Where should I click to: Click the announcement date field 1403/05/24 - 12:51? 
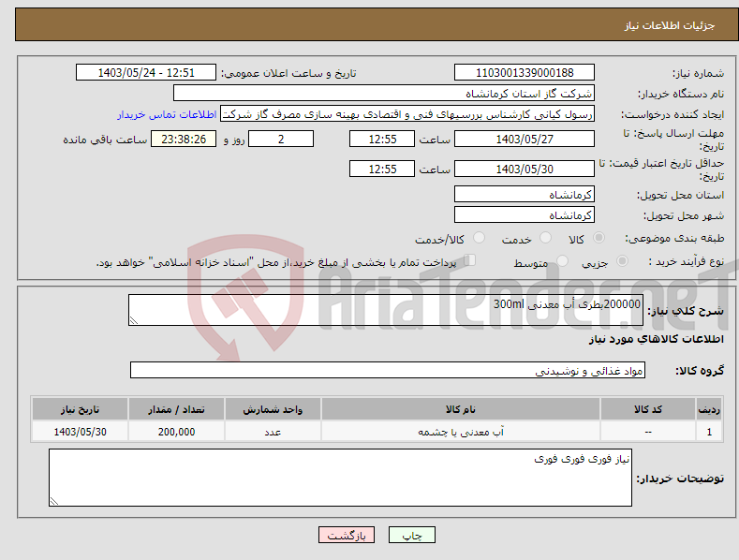[145, 73]
